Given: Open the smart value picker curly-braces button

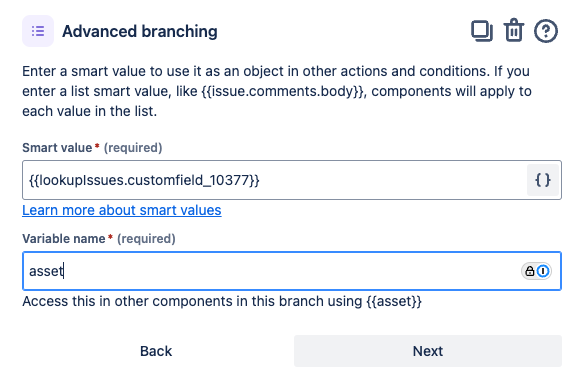Looking at the screenshot, I should (x=543, y=180).
